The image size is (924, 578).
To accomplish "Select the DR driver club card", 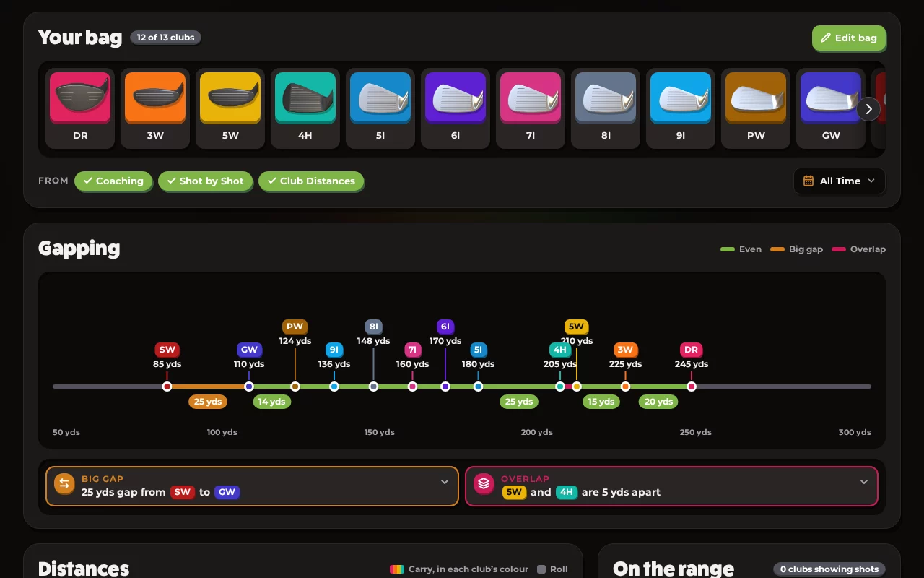I will pyautogui.click(x=80, y=108).
